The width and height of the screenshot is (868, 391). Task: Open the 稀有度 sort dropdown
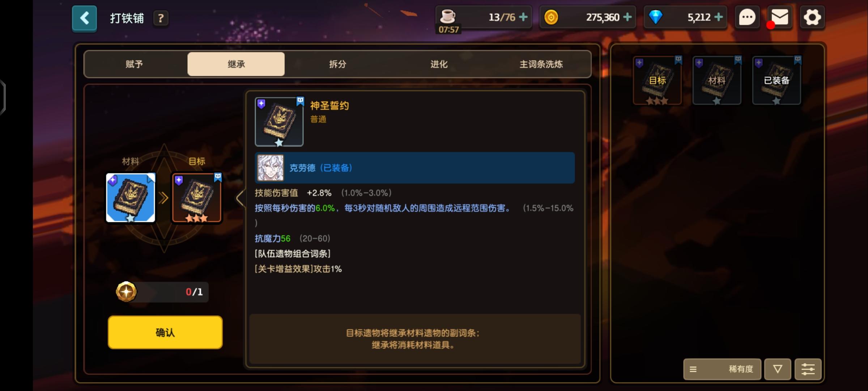(722, 369)
